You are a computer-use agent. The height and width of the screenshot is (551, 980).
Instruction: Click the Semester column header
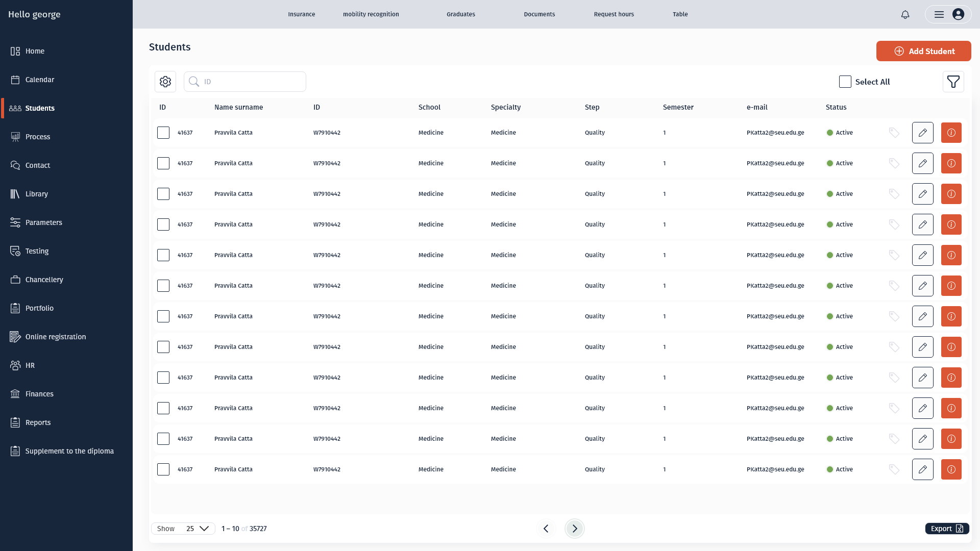click(678, 107)
